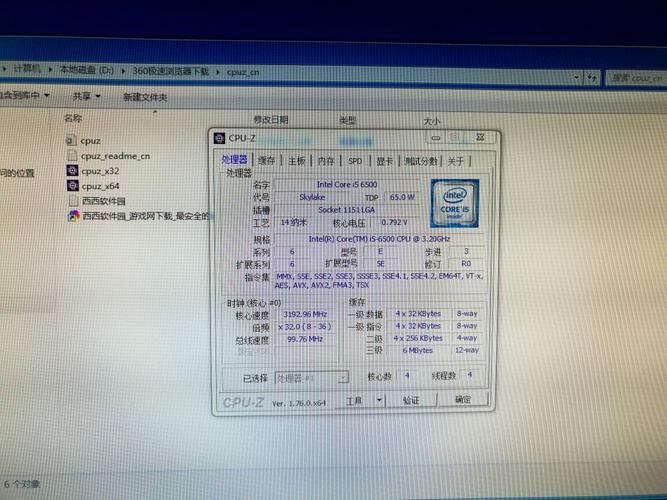Screen dimensions: 667x500
Task: Switch to the 处理器 tab
Action: tap(234, 160)
